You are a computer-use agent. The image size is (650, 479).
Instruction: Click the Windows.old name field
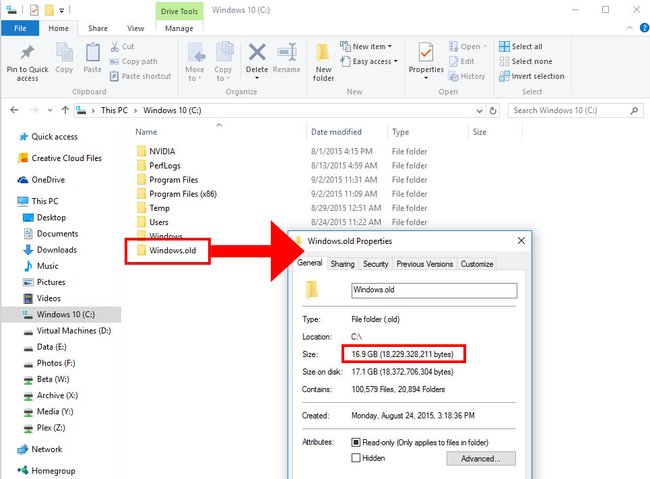434,290
